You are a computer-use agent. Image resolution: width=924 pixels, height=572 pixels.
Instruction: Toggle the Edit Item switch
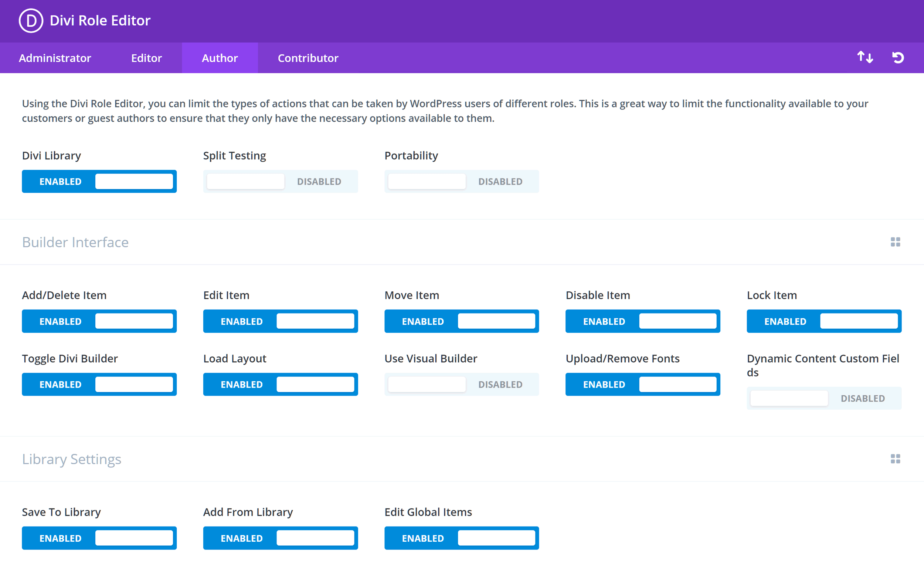[281, 321]
